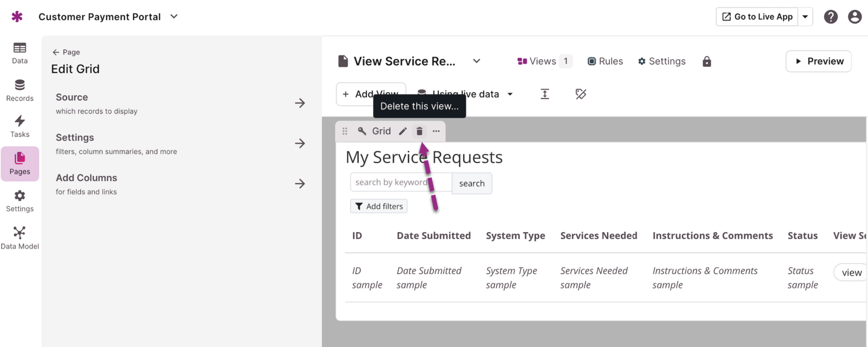Click the drag handle icon beside Grid
The image size is (868, 347).
pos(345,132)
